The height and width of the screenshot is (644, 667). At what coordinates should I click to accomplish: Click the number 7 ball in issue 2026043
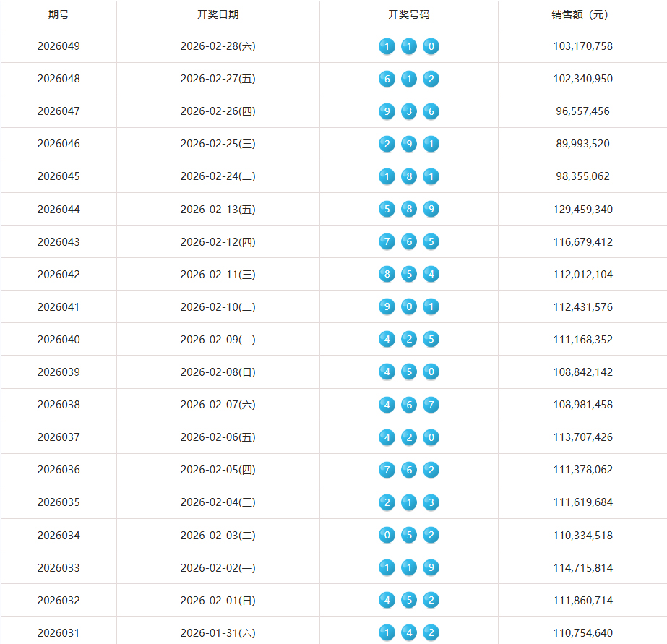click(x=387, y=242)
